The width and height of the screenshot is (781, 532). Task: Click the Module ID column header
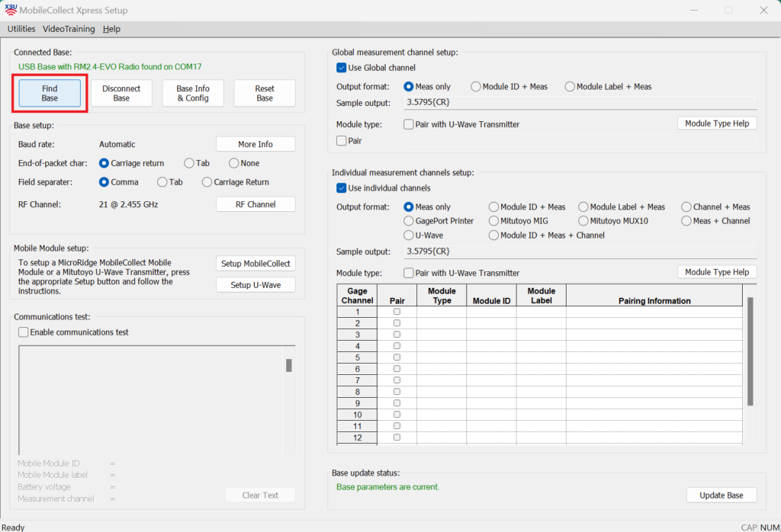click(492, 296)
